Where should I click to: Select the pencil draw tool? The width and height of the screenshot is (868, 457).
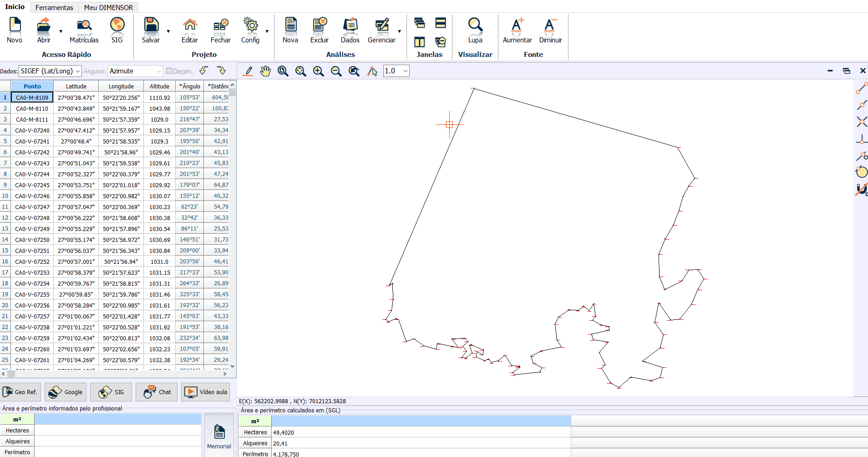click(248, 71)
